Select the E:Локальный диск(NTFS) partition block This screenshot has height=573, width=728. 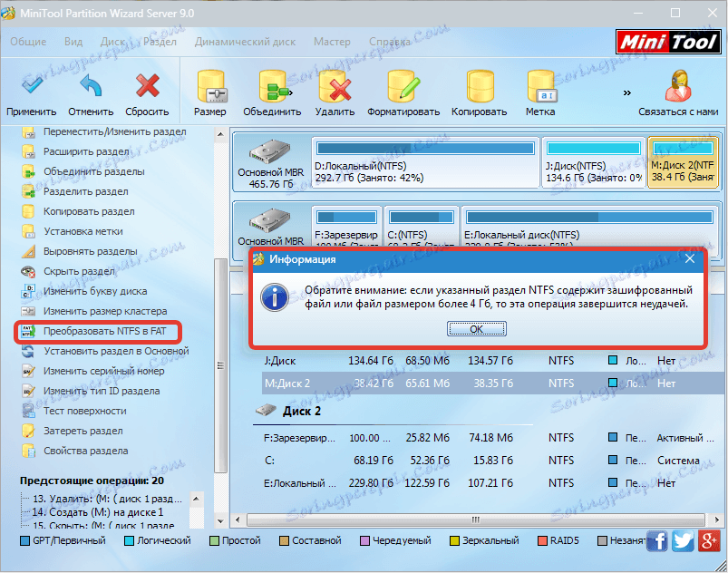click(589, 226)
